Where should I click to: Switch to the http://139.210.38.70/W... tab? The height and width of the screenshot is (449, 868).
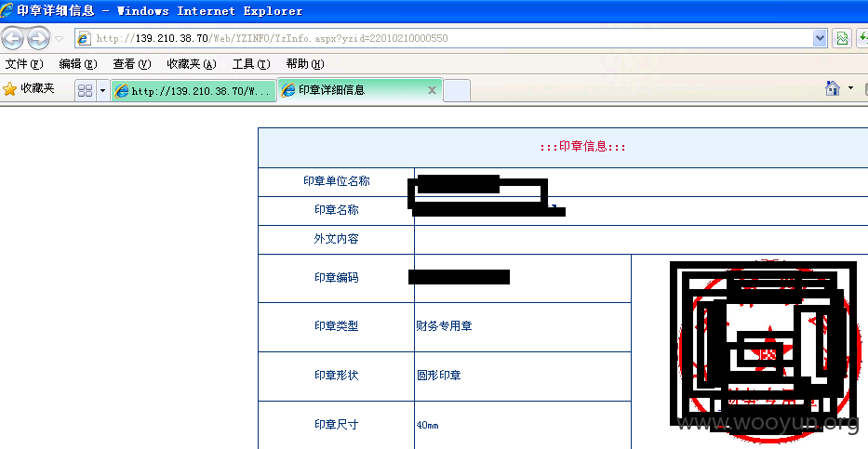click(x=193, y=91)
